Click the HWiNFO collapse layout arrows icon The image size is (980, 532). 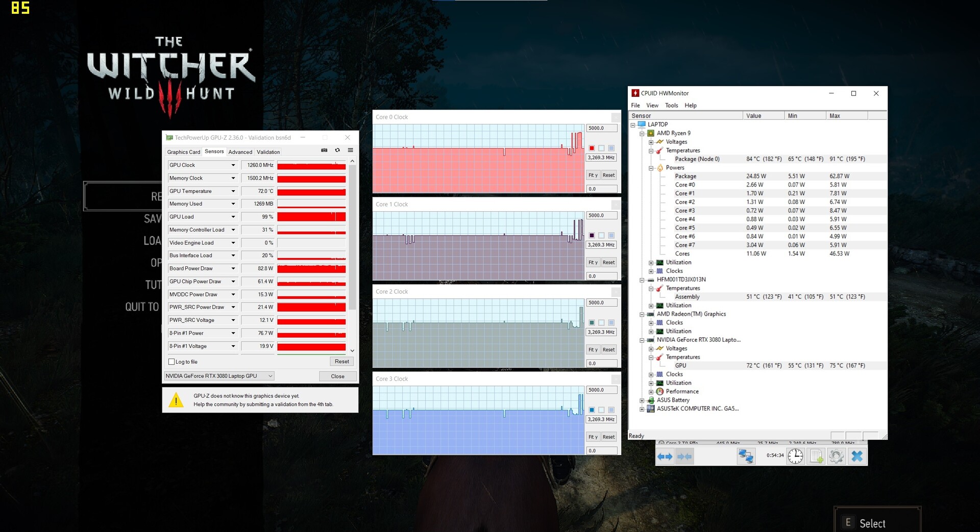(x=684, y=457)
